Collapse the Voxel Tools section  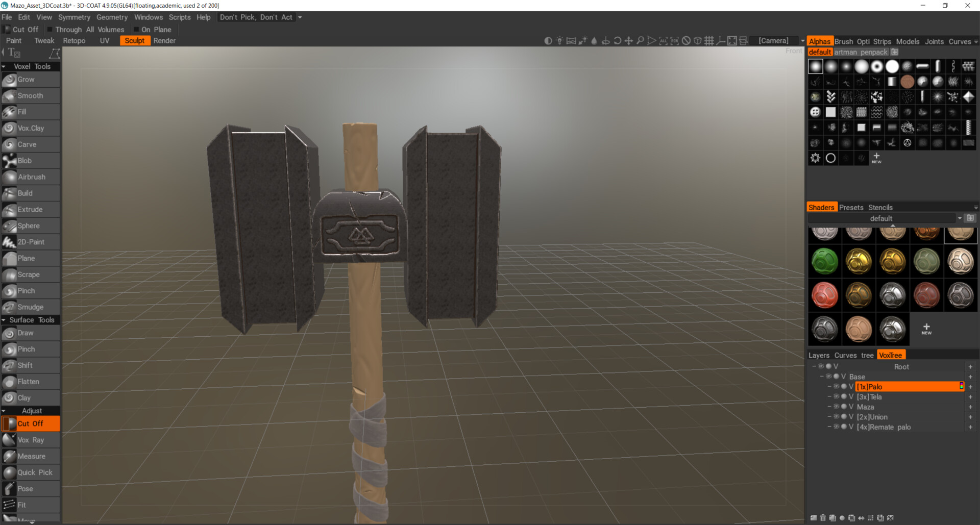click(4, 67)
